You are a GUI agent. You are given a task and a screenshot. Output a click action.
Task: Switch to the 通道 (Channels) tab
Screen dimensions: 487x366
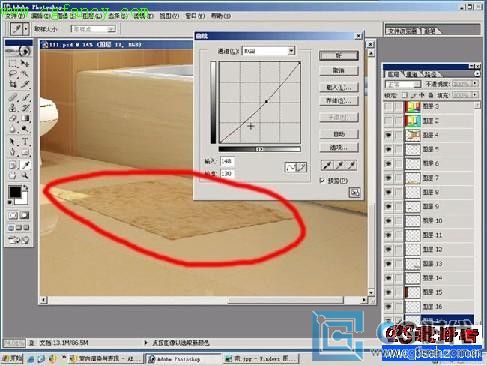click(412, 74)
